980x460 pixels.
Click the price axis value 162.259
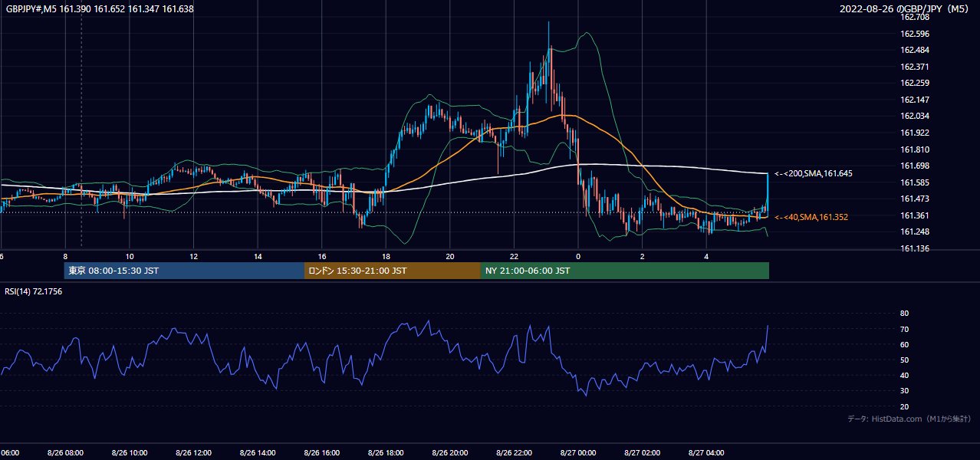coord(914,83)
